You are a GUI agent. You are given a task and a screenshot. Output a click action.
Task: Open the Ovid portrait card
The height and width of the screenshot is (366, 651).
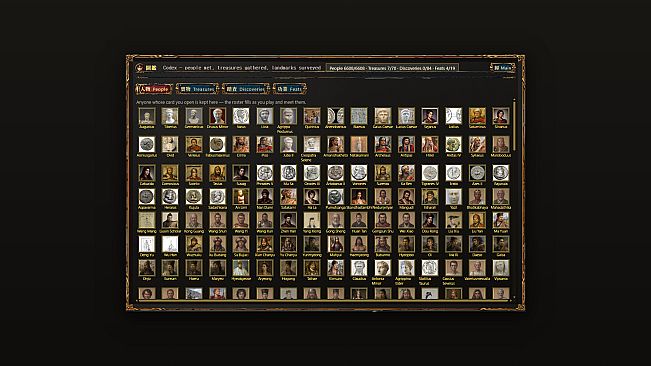(170, 144)
